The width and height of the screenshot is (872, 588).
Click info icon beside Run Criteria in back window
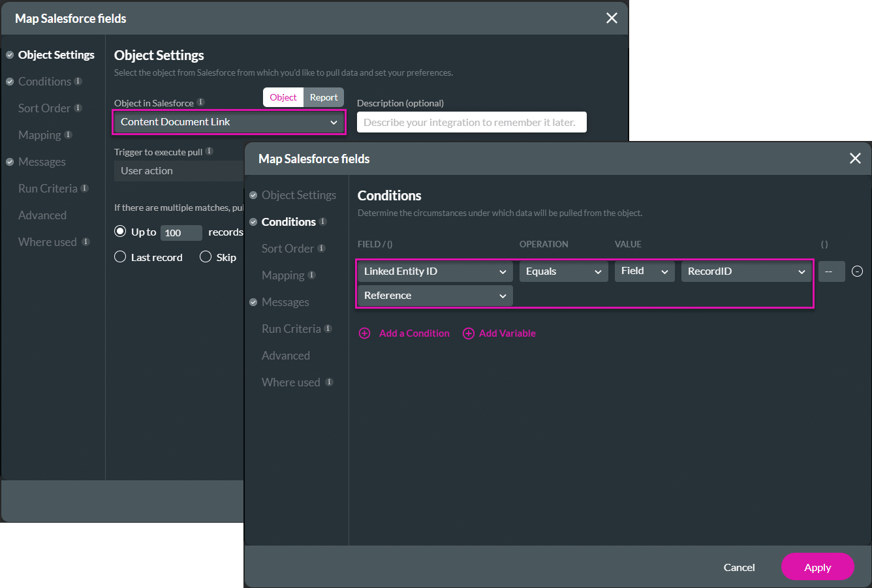(85, 189)
